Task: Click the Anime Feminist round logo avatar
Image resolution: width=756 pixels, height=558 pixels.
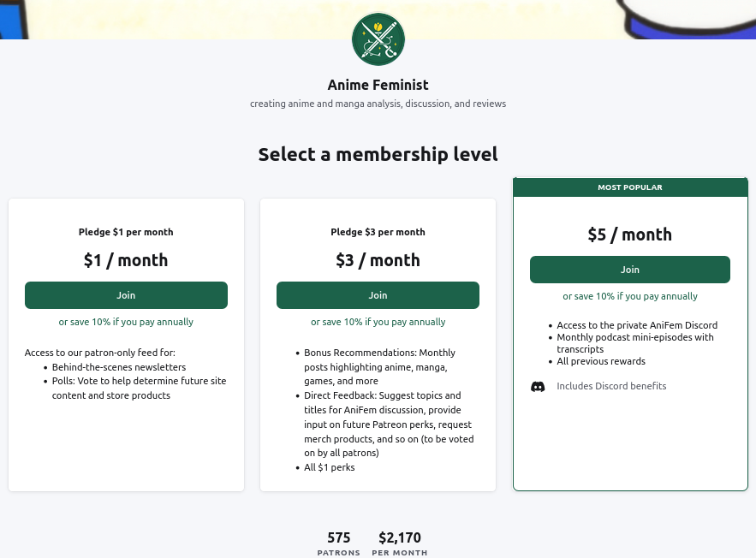Action: [378, 39]
